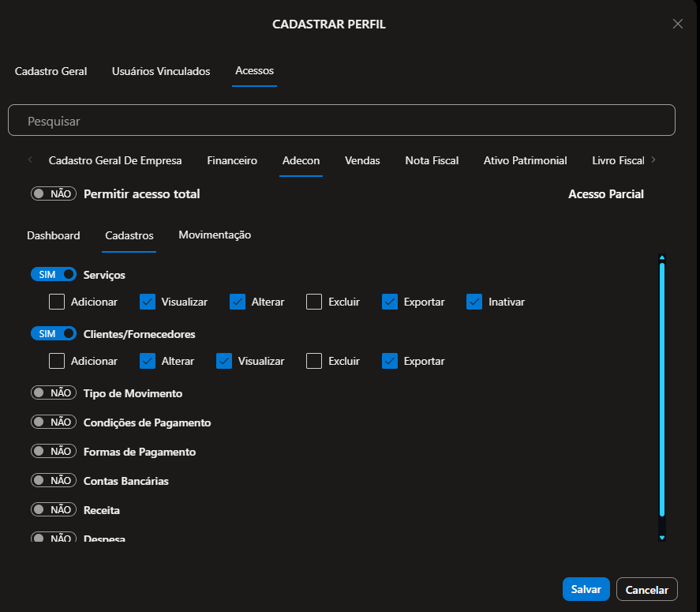
Task: Select the Movimentação sub-tab
Action: pos(215,235)
